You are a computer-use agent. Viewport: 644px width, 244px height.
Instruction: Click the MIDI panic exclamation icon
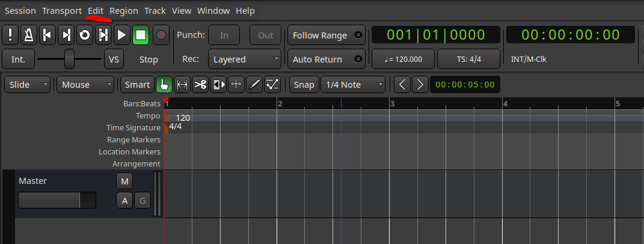pyautogui.click(x=10, y=35)
